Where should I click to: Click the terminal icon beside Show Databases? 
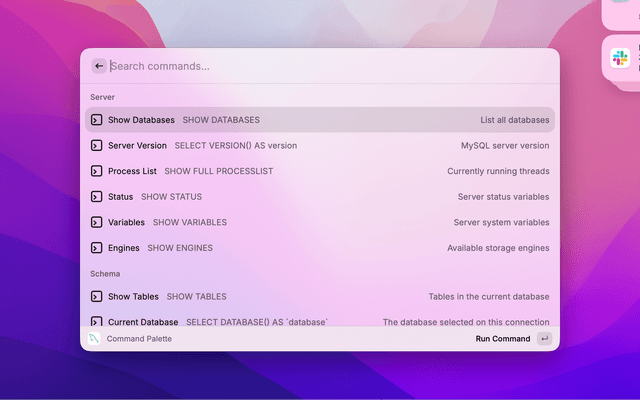[x=96, y=120]
